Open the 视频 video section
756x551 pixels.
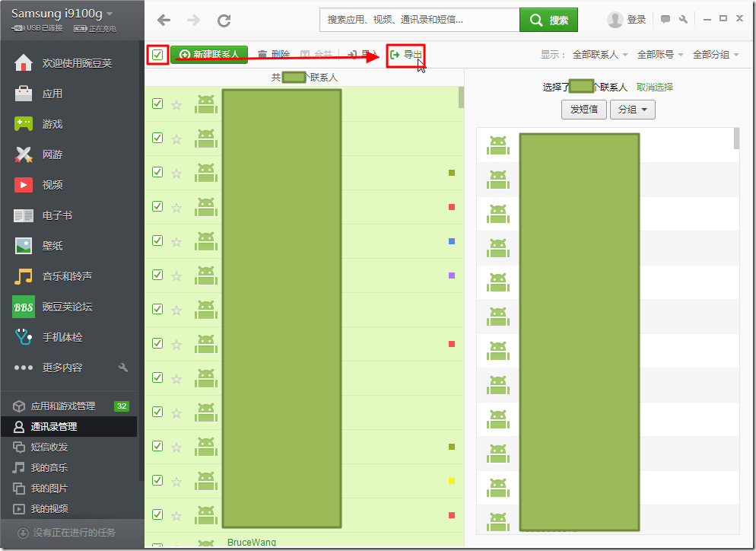[x=39, y=185]
